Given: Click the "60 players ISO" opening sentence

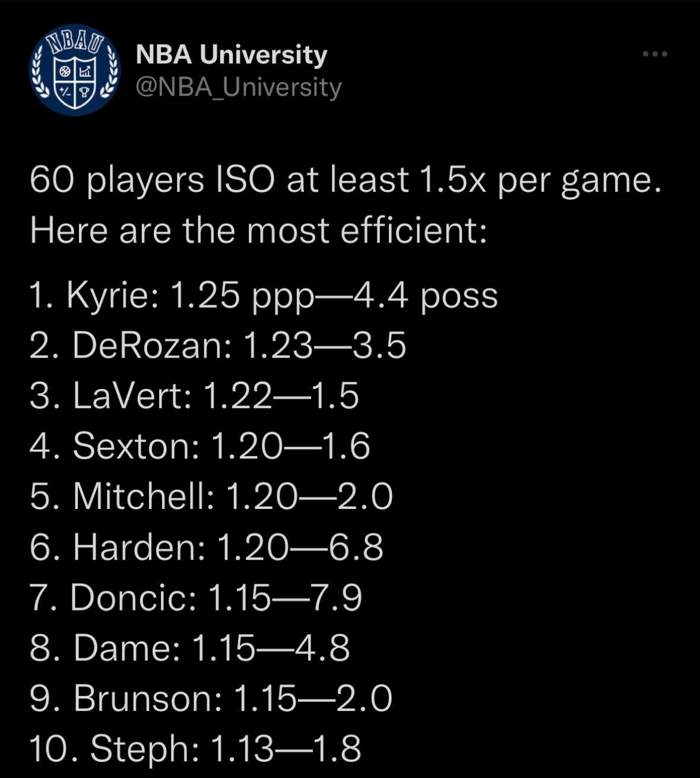Looking at the screenshot, I should [x=345, y=179].
